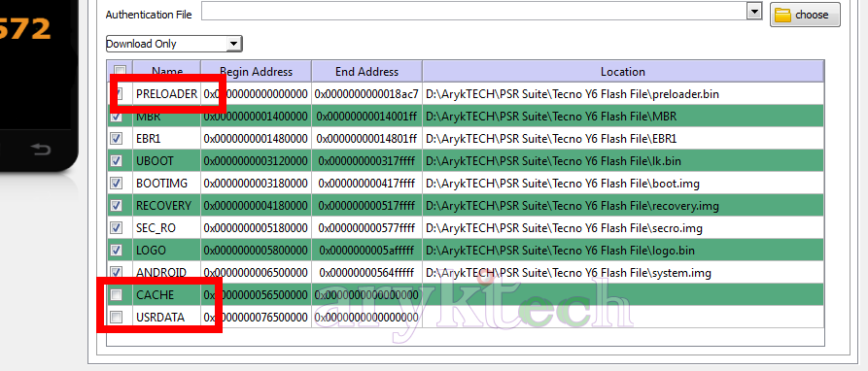Uncheck the BOOTIMG partition checkbox
This screenshot has width=868, height=371.
point(117,183)
